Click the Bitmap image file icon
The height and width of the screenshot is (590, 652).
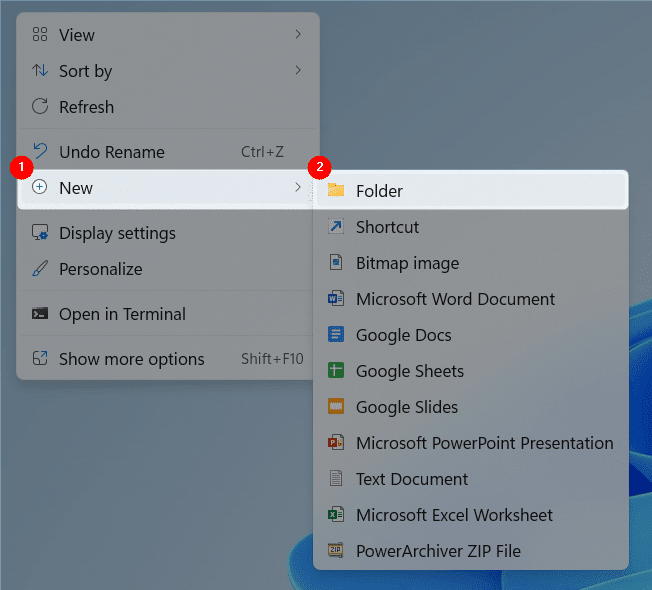coord(336,262)
